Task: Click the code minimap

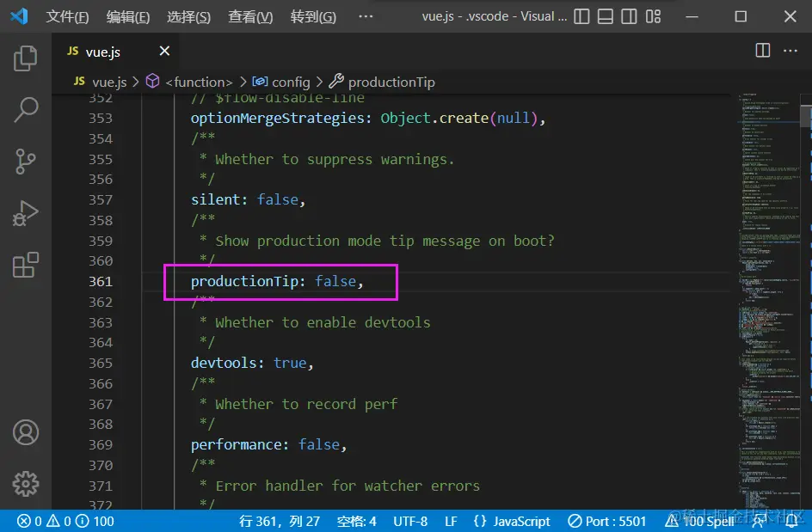Action: [x=768, y=303]
